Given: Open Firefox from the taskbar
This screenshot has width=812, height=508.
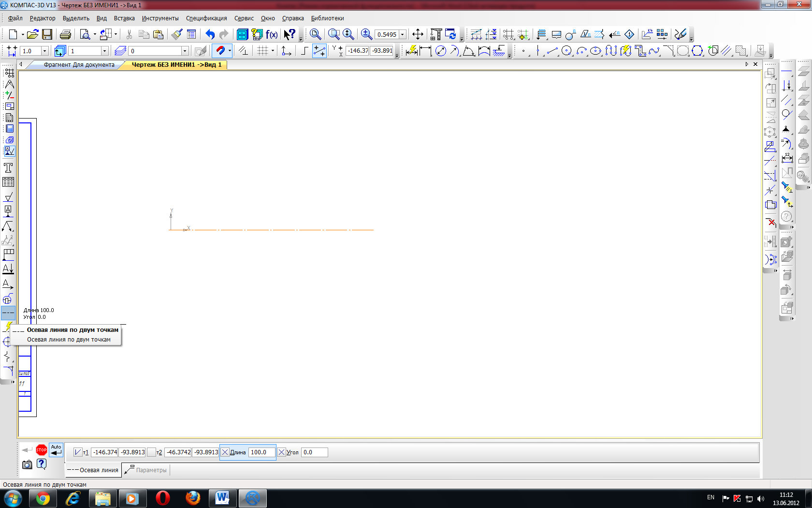Looking at the screenshot, I should 193,498.
